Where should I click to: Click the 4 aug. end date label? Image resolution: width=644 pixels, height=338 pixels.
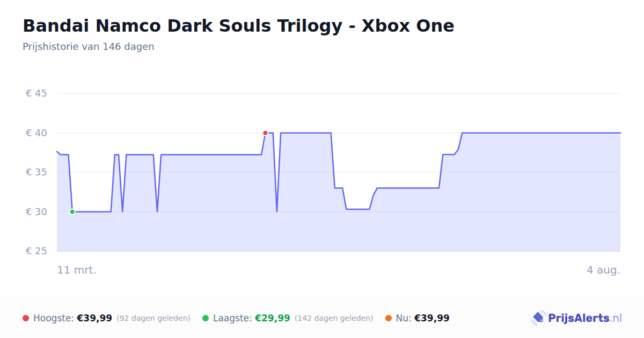[x=603, y=270]
